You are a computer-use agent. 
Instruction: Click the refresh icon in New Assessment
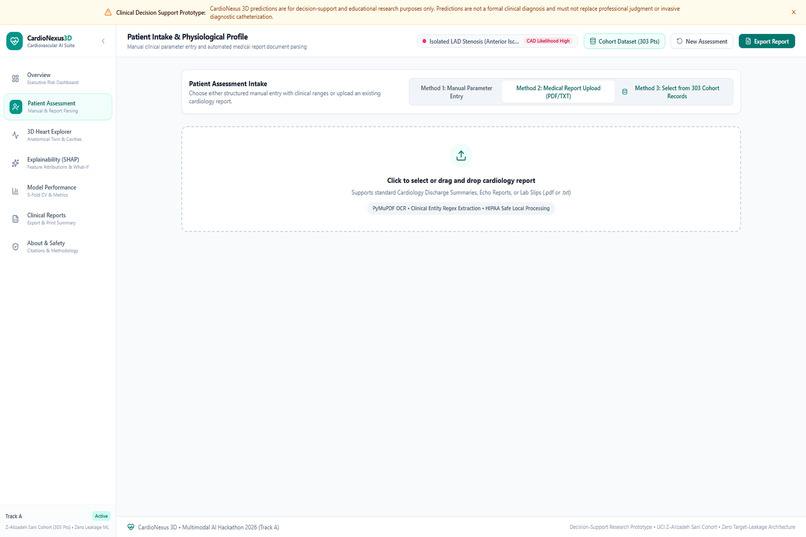(x=680, y=41)
